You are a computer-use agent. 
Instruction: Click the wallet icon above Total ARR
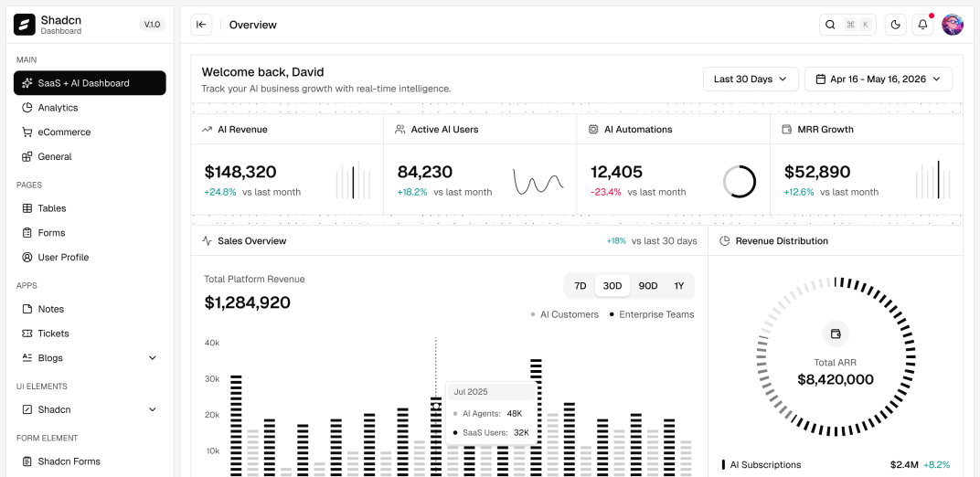tap(836, 334)
